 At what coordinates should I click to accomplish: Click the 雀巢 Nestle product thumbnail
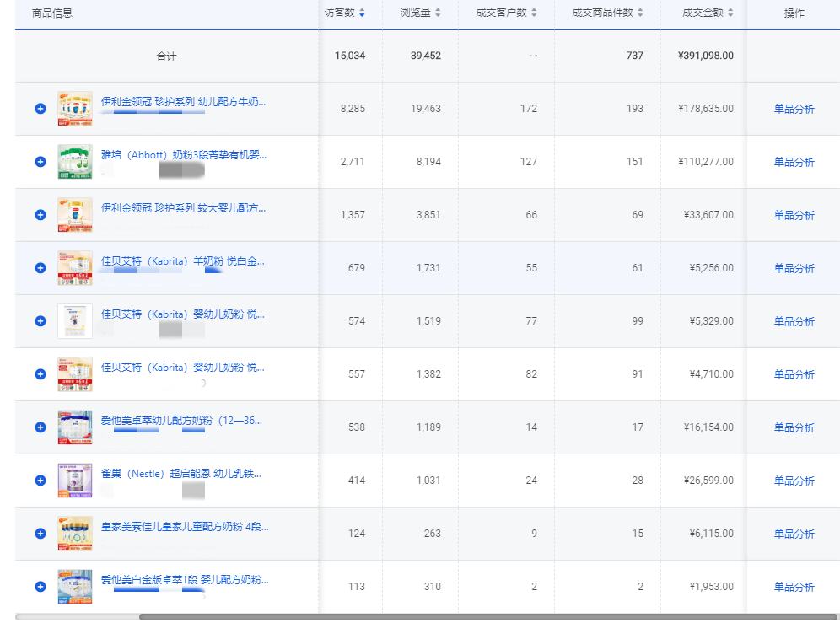pyautogui.click(x=75, y=481)
